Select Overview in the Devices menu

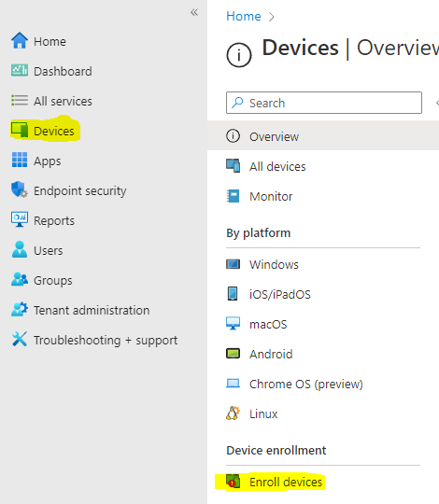323,136
